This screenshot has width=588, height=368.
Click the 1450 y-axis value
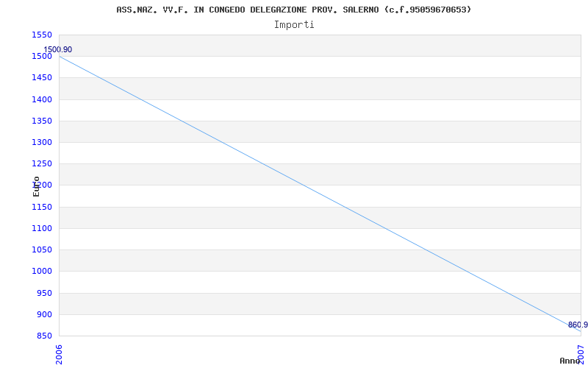coord(42,78)
